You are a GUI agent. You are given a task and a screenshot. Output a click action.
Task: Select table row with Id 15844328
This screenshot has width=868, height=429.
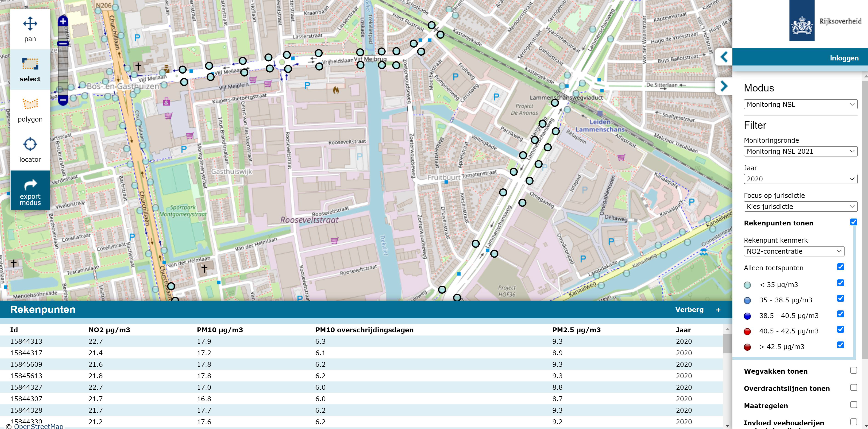tap(361, 410)
